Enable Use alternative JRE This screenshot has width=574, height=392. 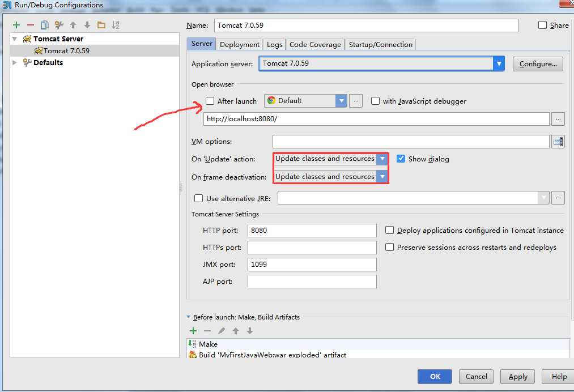point(198,198)
